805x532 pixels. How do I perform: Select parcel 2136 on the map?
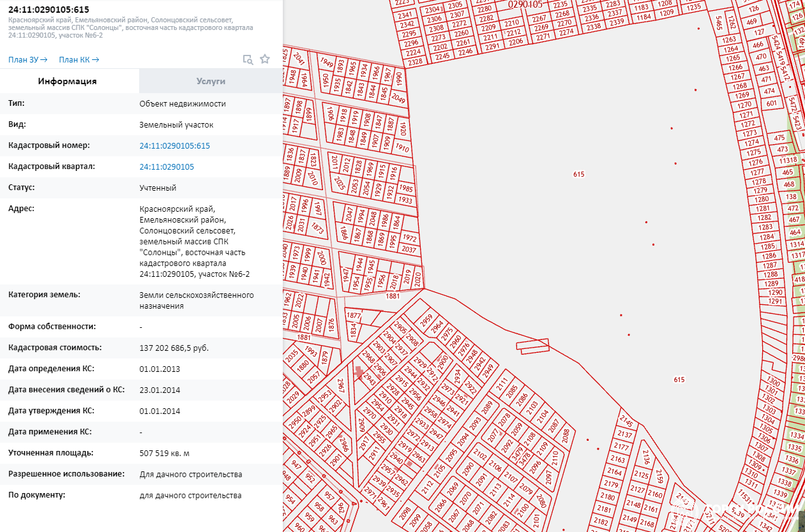tap(646, 457)
